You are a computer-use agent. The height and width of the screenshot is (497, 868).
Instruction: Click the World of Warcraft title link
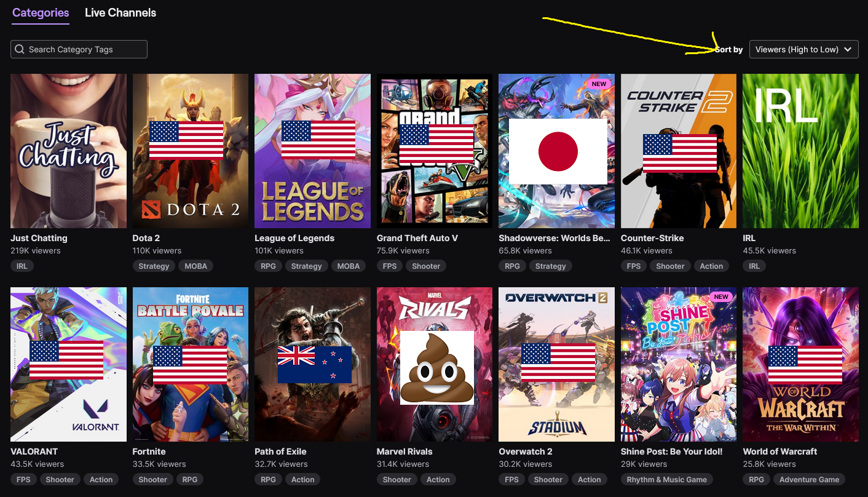coord(780,451)
